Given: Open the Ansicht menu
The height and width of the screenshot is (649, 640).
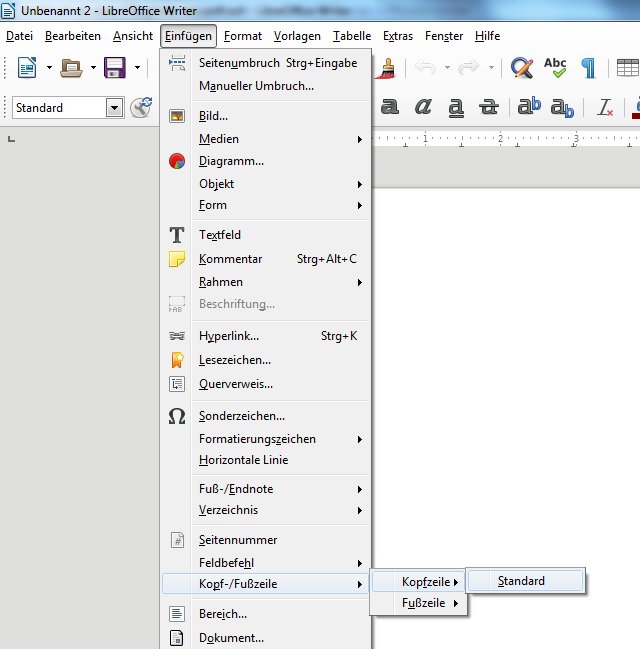Looking at the screenshot, I should pos(133,36).
